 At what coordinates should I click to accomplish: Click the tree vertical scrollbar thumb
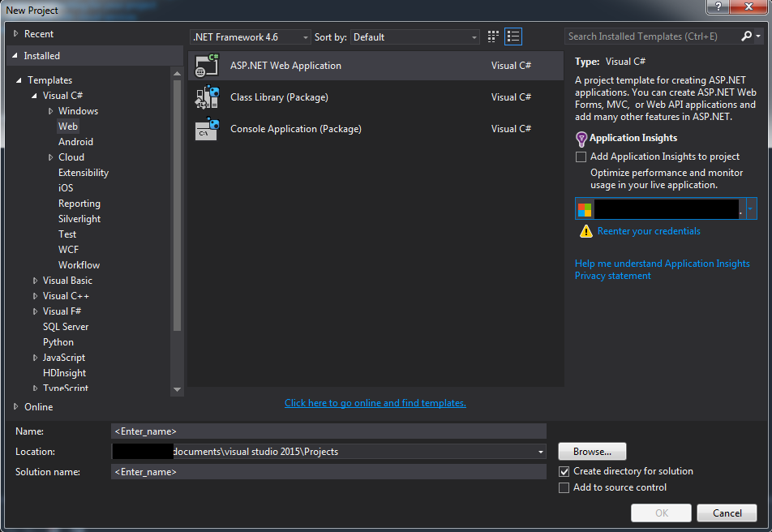[178, 205]
